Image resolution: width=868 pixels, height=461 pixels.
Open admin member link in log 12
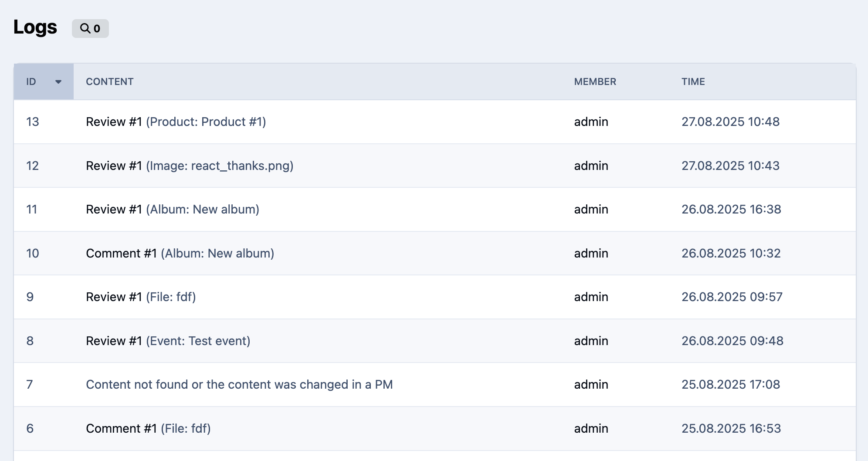(x=591, y=166)
